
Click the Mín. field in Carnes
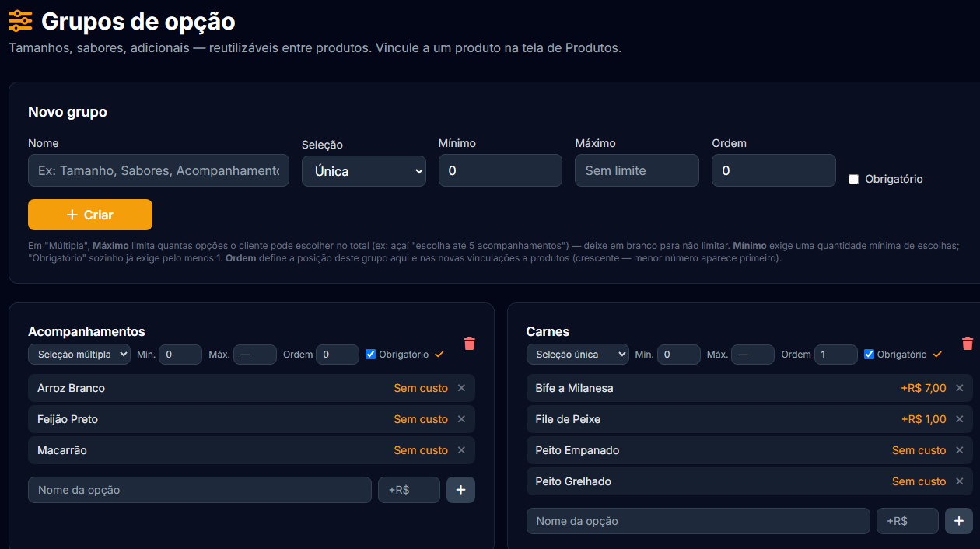679,355
